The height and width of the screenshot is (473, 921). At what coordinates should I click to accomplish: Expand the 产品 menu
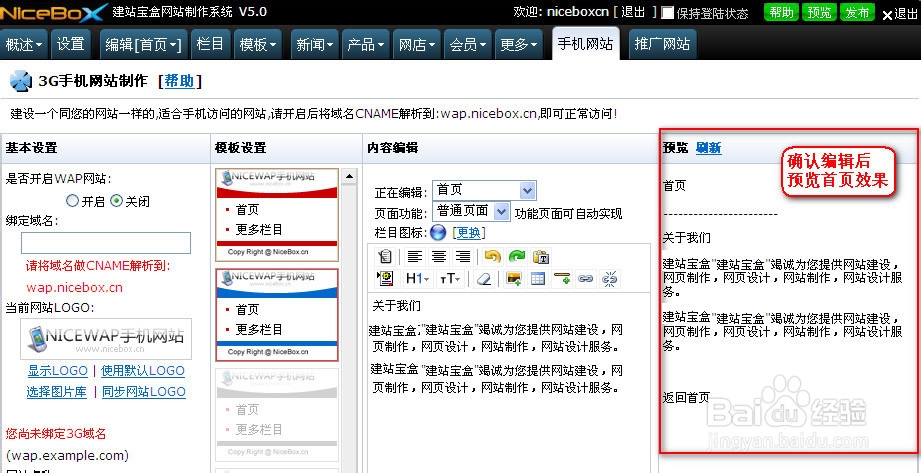click(x=366, y=45)
